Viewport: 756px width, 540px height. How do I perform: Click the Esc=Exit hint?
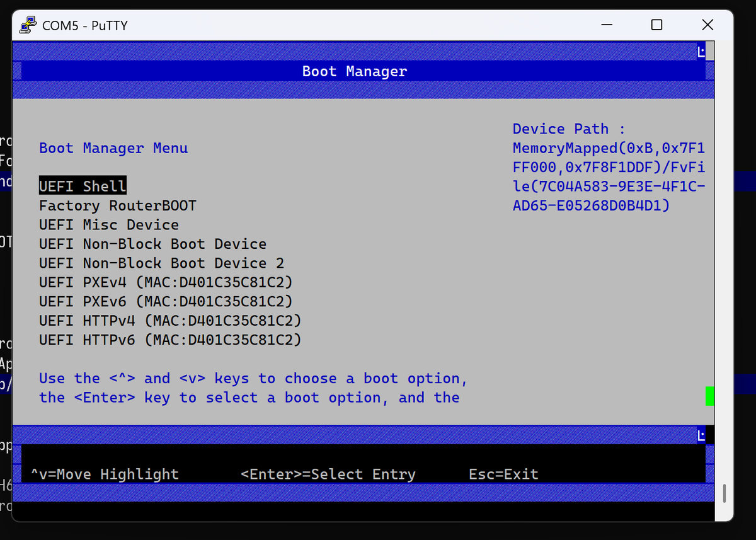(503, 474)
